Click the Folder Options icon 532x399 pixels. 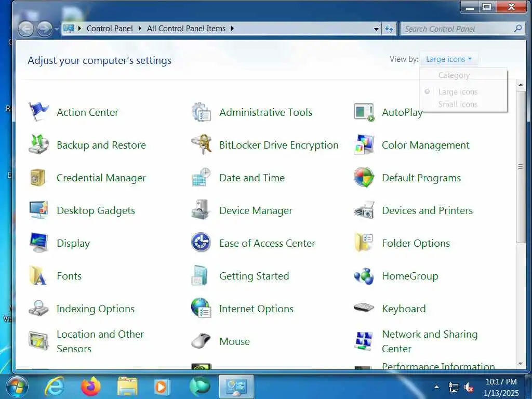[x=364, y=242]
